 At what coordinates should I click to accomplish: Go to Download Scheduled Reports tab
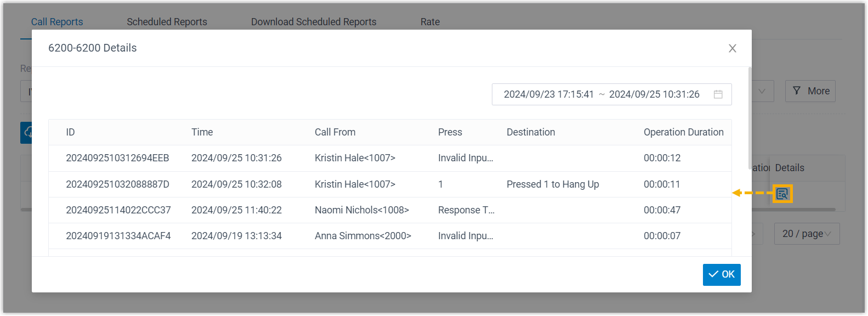[x=314, y=22]
